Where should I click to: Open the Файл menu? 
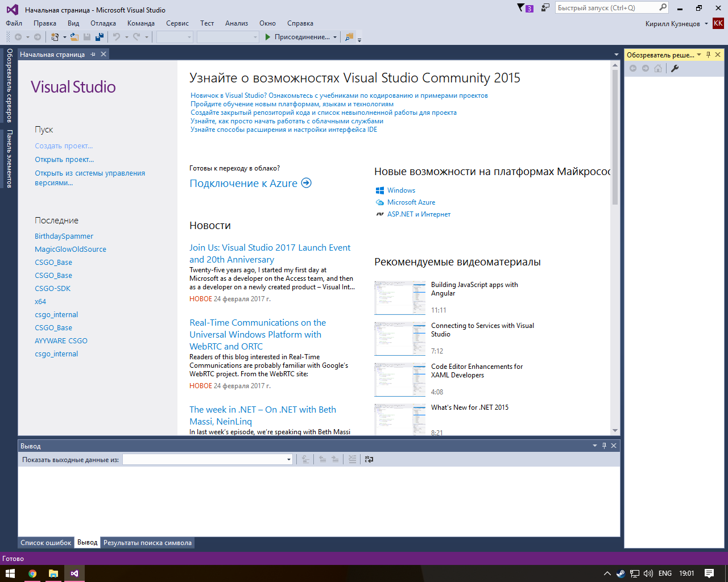(14, 23)
